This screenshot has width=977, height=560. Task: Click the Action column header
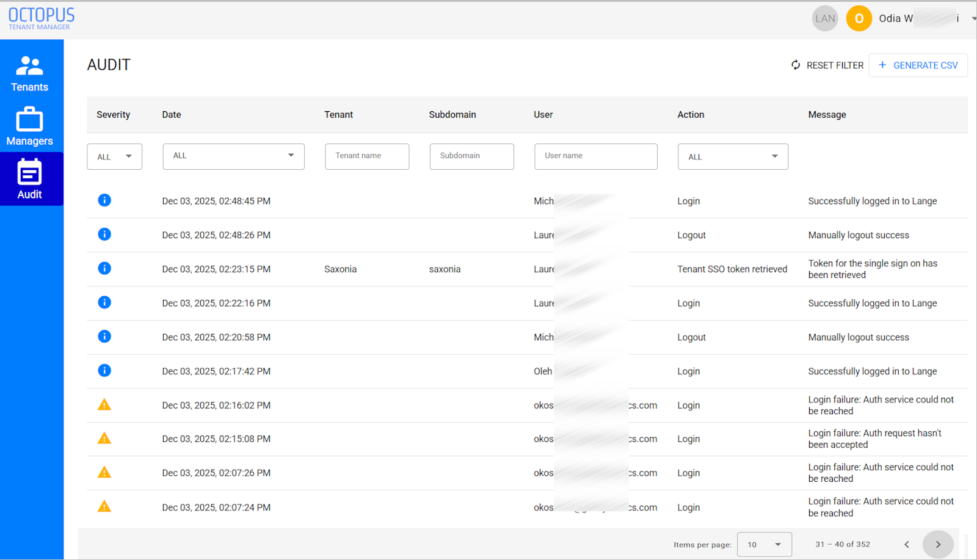pos(691,114)
